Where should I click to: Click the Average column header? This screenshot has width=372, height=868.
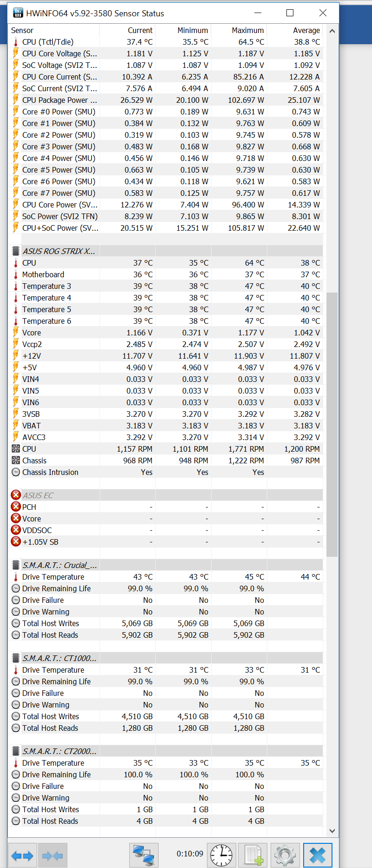point(295,30)
